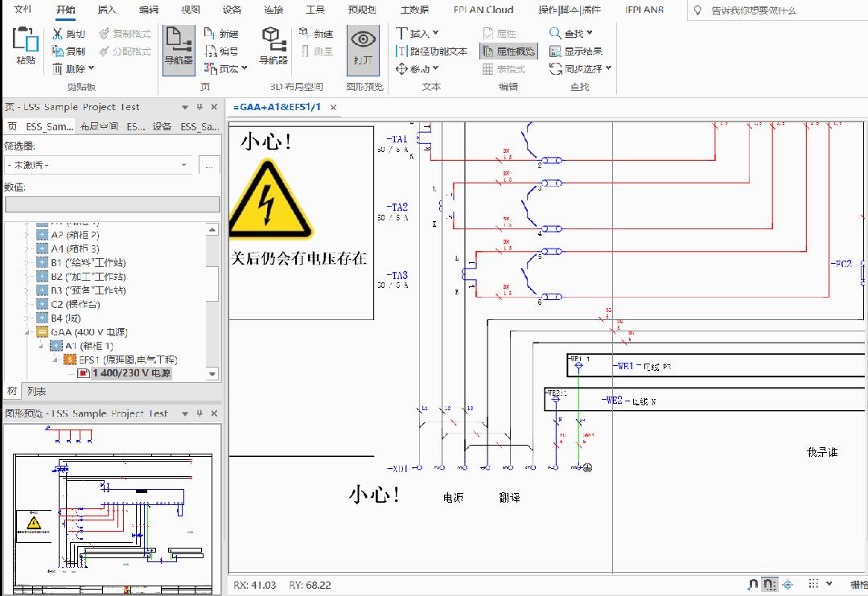Open the 图形预览 eye icon (打开)

click(x=362, y=50)
